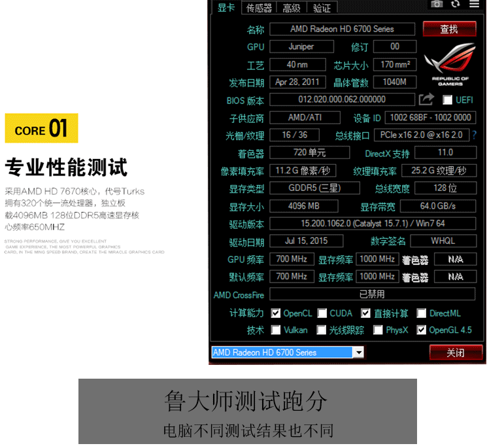This screenshot has height=448, width=487.
Task: Click the 鲁大师测试跑分 gray banner
Action: click(248, 411)
